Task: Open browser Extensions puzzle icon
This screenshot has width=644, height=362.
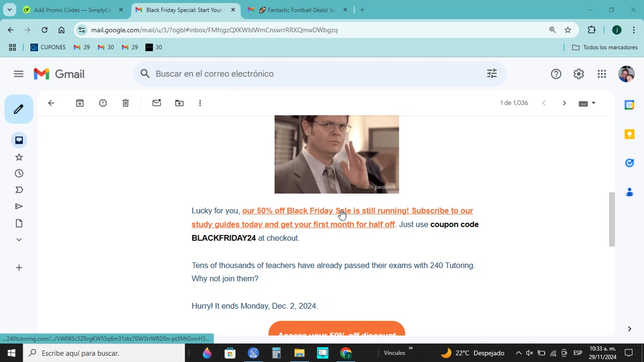Action: 592,30
